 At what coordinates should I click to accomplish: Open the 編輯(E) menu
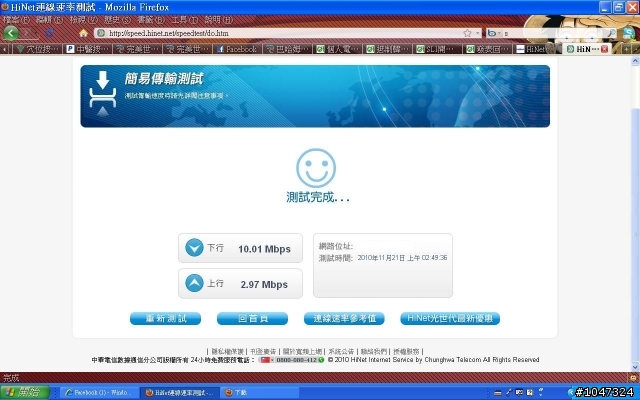49,19
